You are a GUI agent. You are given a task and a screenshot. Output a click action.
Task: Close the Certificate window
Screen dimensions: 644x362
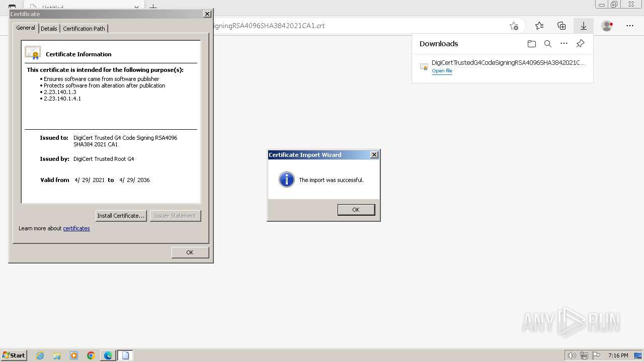[207, 14]
